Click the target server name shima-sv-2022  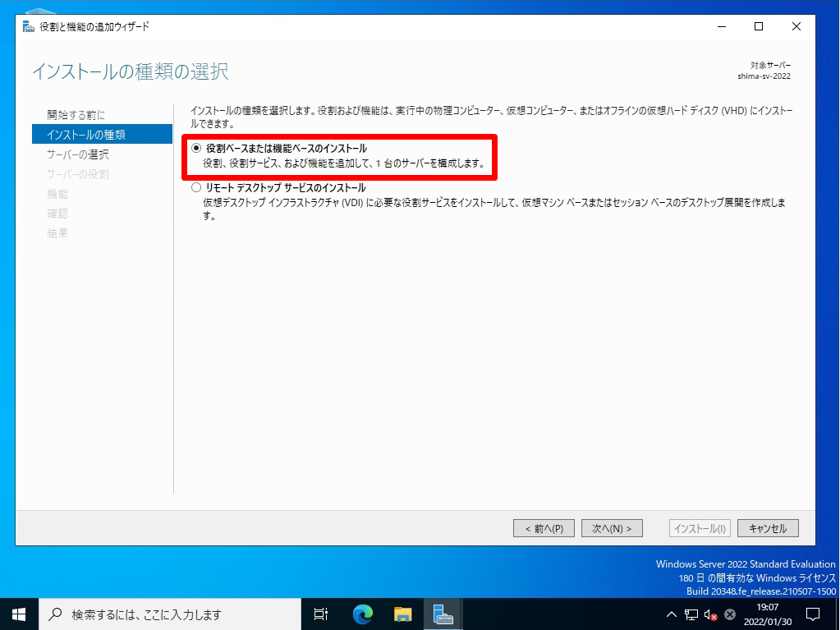(x=764, y=76)
